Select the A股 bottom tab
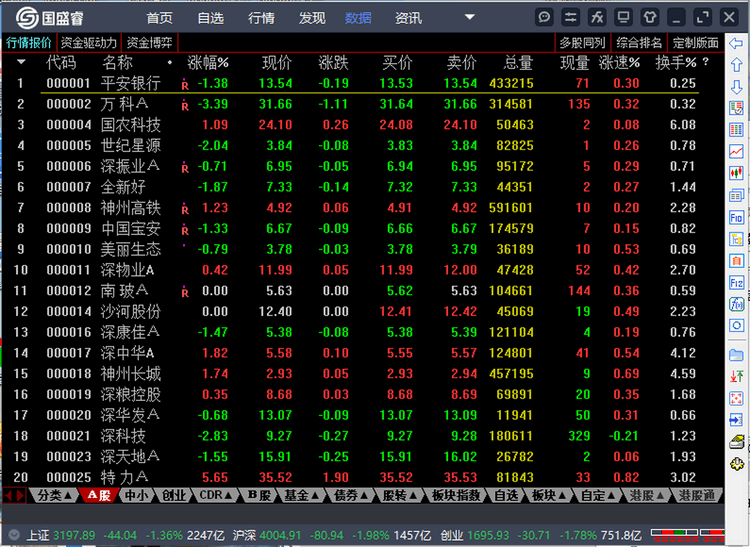The width and height of the screenshot is (750, 547). 99,495
